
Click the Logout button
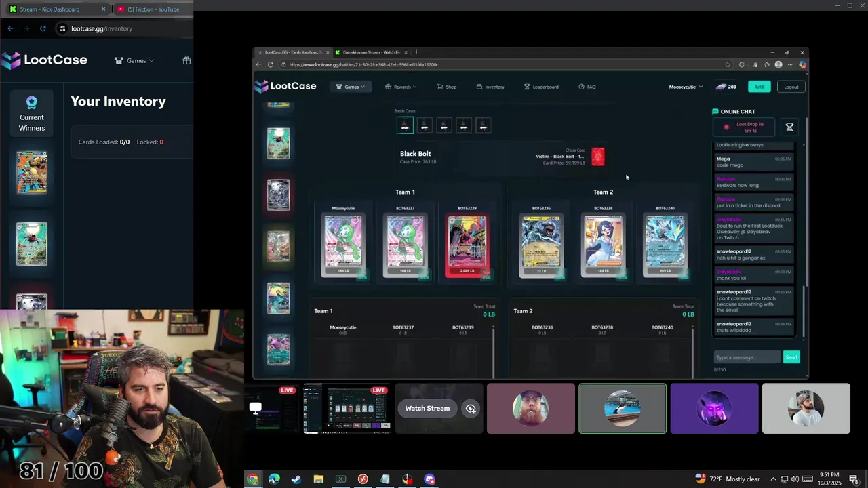click(x=791, y=87)
